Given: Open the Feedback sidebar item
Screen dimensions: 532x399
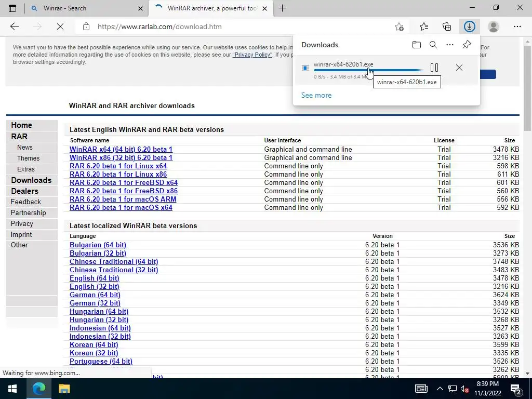Looking at the screenshot, I should click(26, 202).
